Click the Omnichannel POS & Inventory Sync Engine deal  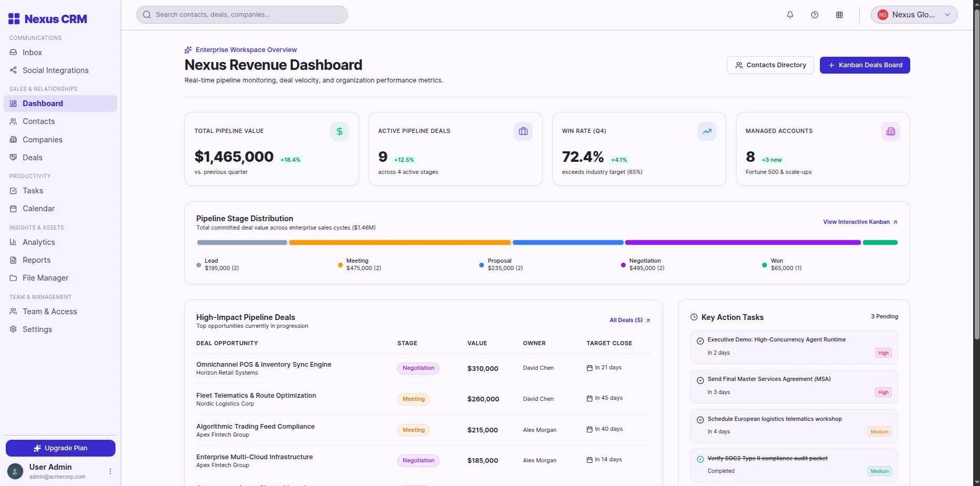tap(264, 365)
